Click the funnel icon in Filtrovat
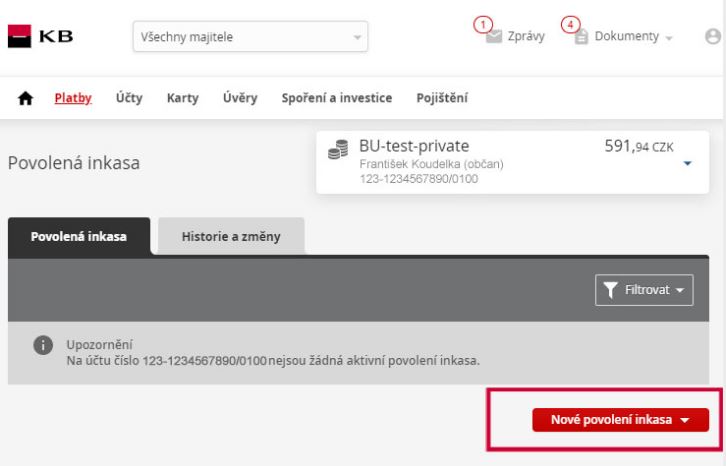Image resolution: width=726 pixels, height=466 pixels. click(x=610, y=290)
